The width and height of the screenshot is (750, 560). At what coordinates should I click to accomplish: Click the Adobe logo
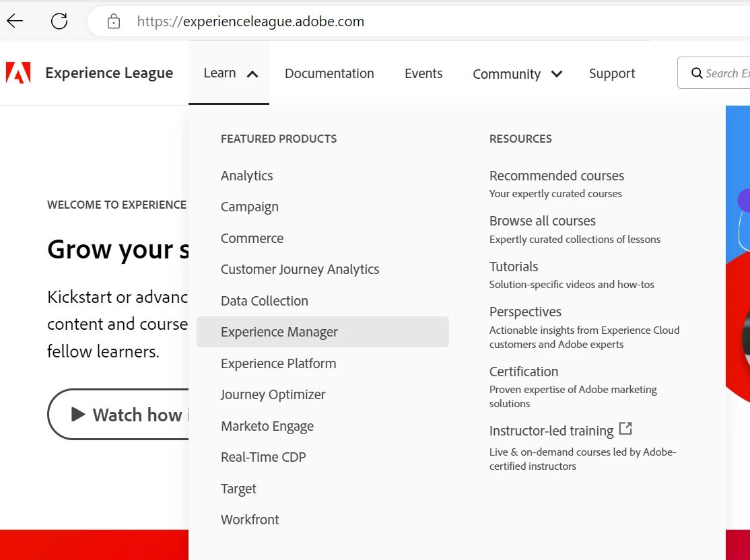[x=18, y=73]
